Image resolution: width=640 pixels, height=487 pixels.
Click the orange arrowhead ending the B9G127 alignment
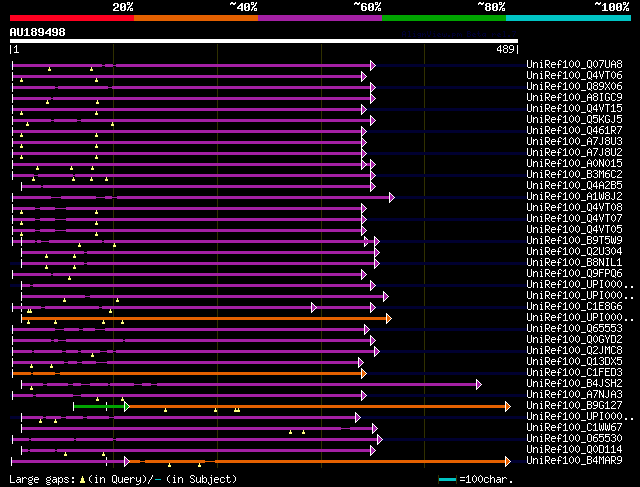(x=508, y=406)
